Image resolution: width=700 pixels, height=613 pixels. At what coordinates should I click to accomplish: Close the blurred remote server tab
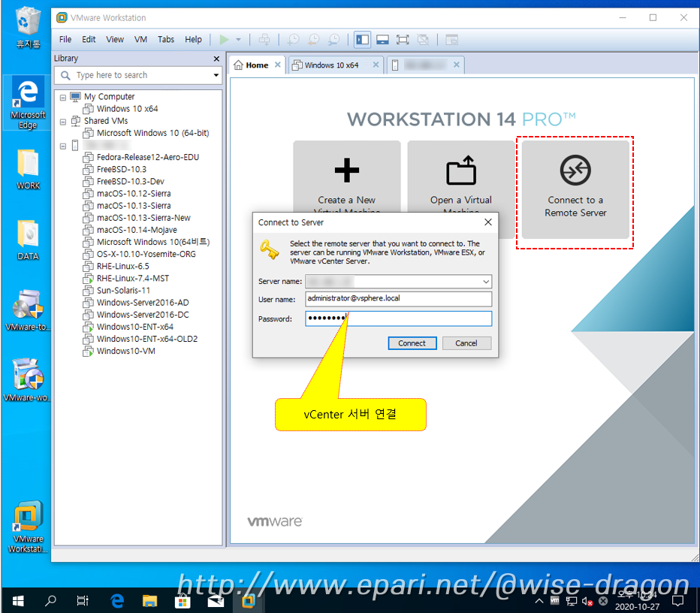click(456, 65)
